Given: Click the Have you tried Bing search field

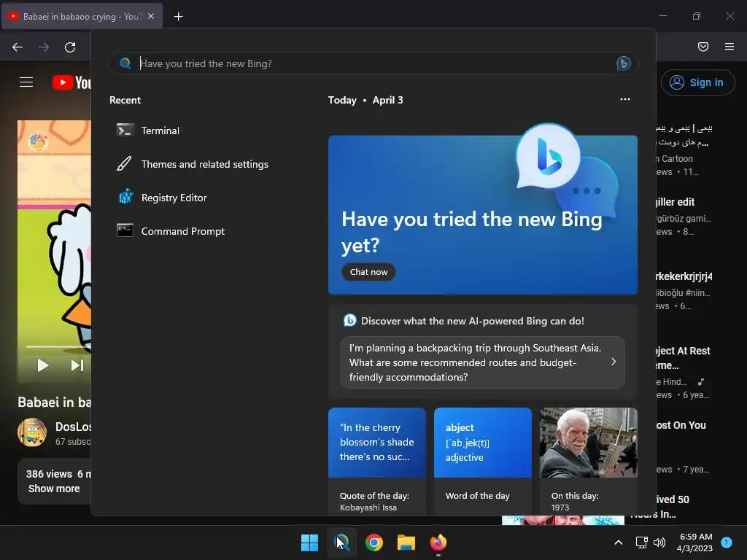Looking at the screenshot, I should (x=374, y=63).
